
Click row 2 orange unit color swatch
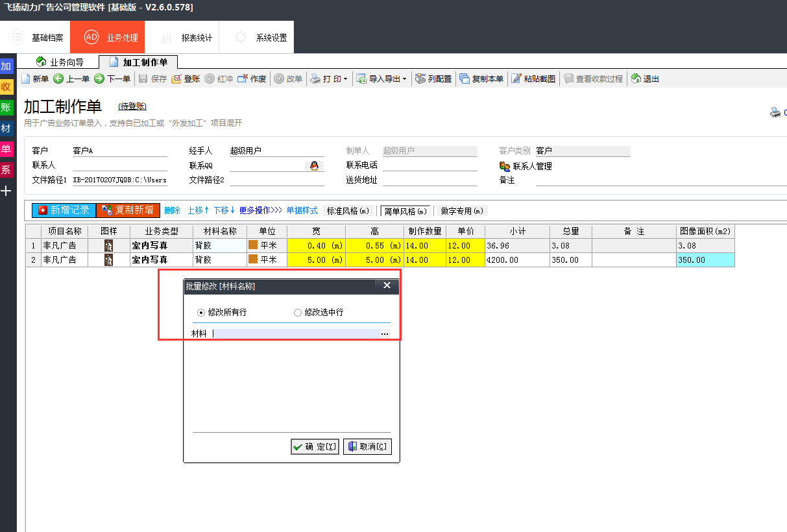(253, 260)
